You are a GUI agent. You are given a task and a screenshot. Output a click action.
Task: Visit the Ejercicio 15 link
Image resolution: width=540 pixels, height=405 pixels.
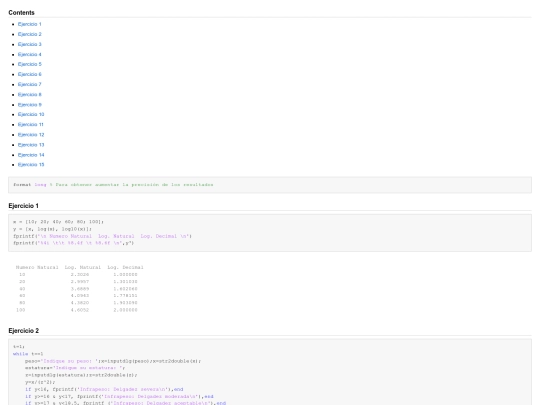(31, 165)
